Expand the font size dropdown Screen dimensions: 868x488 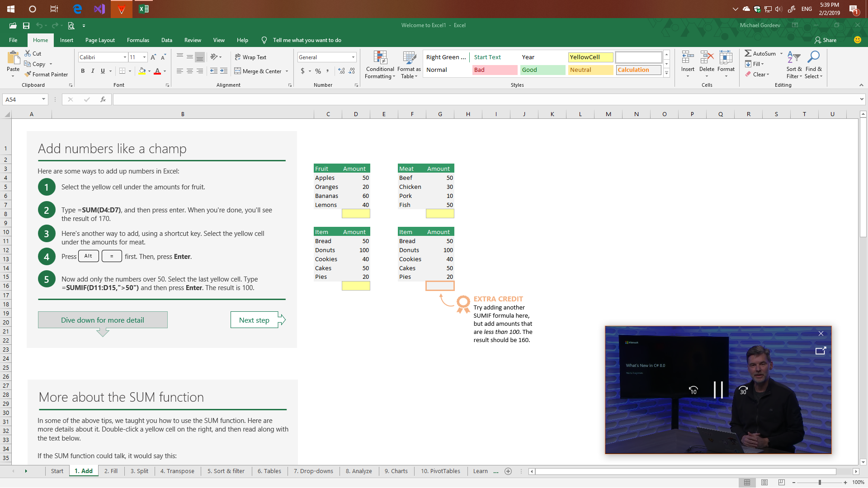[x=145, y=57]
